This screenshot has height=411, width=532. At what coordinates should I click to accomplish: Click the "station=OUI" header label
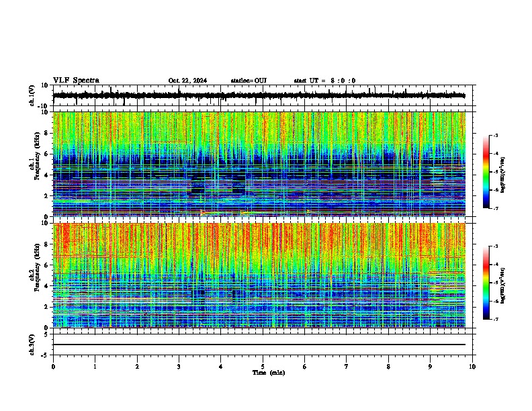[249, 81]
